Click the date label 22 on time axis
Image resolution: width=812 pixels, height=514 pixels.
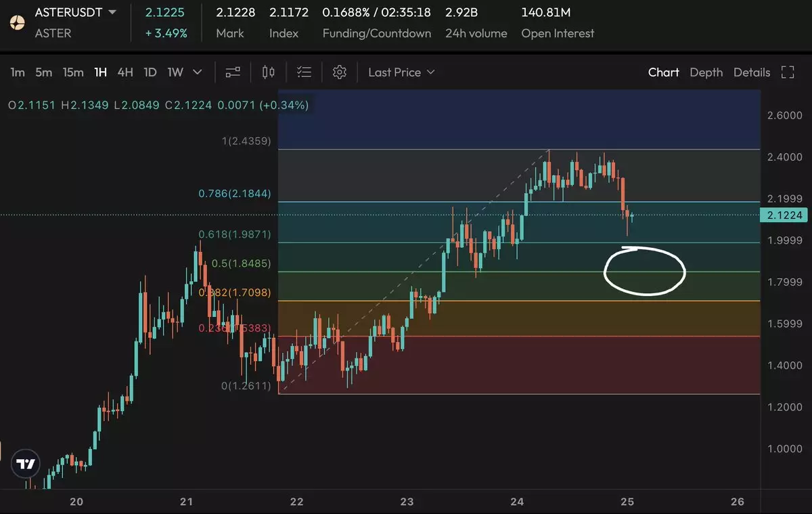[296, 502]
